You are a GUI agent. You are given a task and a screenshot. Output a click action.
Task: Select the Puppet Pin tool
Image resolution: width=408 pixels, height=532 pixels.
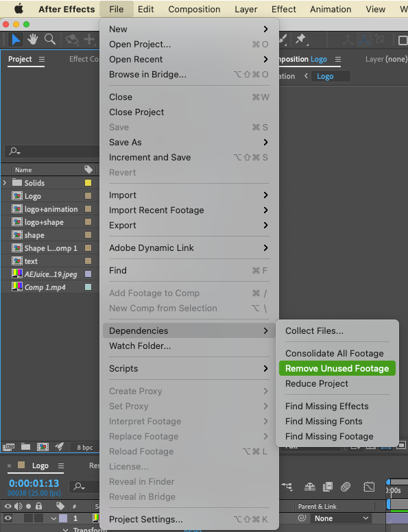pyautogui.click(x=301, y=39)
